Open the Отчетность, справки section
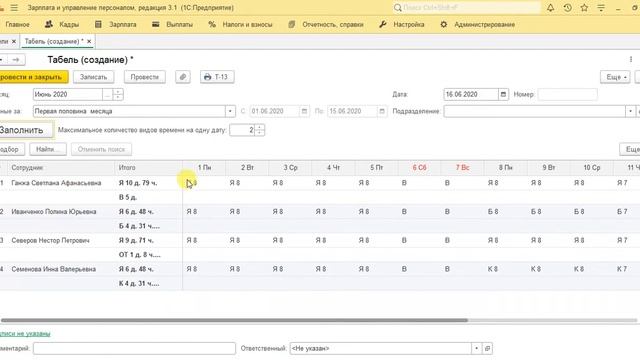 pos(326,24)
